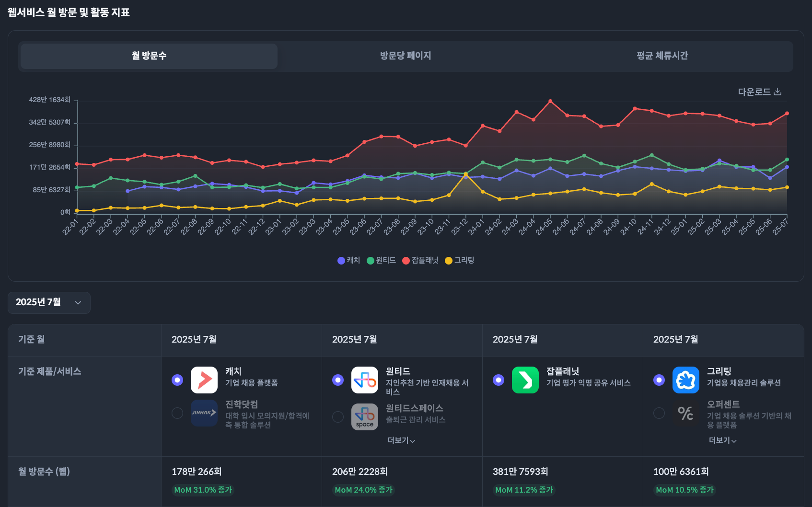Image resolution: width=812 pixels, height=507 pixels.
Task: Select the 오퍼센트 radio button
Action: 659,413
